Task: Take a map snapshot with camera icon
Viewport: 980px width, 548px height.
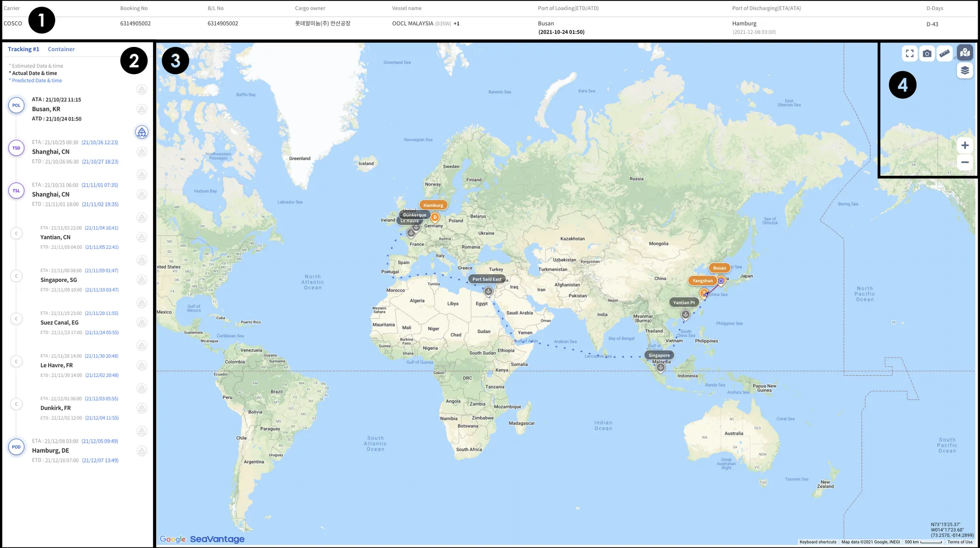Action: (x=927, y=54)
